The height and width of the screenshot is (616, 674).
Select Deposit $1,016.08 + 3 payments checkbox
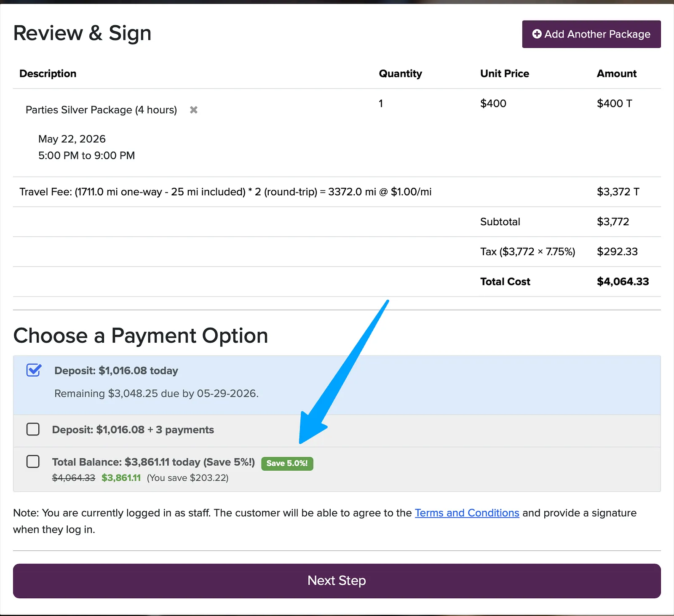33,429
